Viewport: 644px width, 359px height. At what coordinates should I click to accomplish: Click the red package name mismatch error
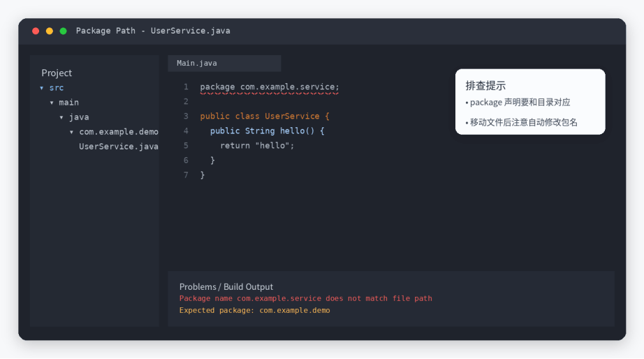[305, 299]
